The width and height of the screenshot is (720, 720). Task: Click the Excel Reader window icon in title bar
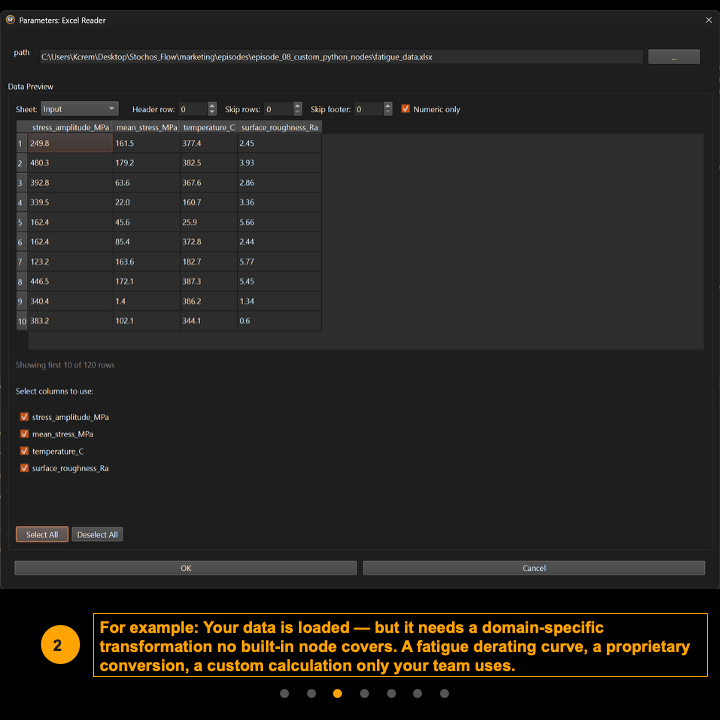pyautogui.click(x=10, y=19)
